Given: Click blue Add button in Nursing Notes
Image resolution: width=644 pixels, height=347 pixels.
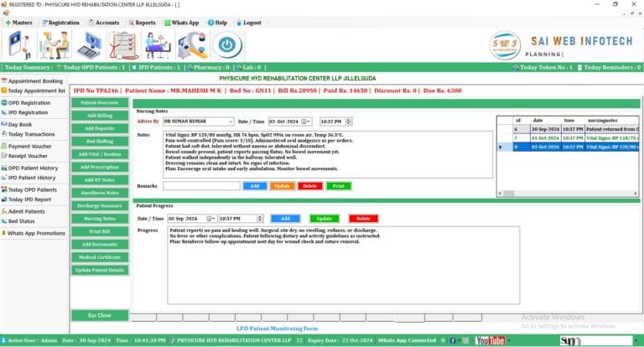Looking at the screenshot, I should [x=255, y=186].
